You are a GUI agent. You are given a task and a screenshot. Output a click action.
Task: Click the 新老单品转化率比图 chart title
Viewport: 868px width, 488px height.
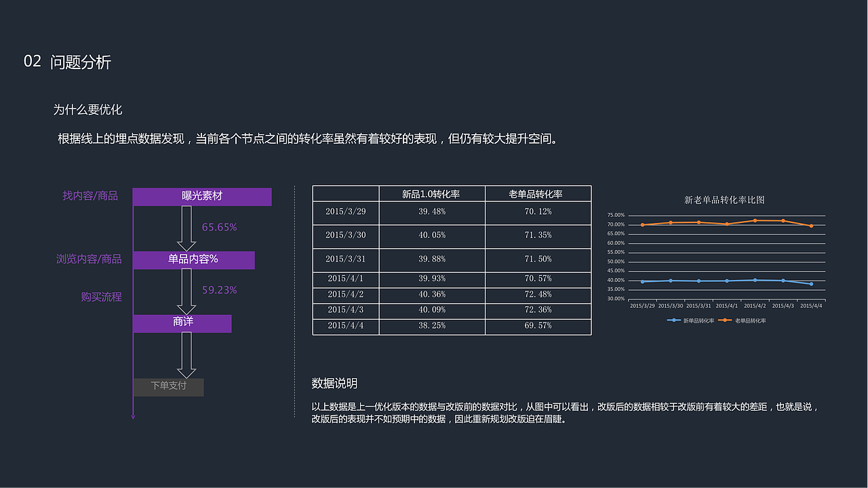724,199
